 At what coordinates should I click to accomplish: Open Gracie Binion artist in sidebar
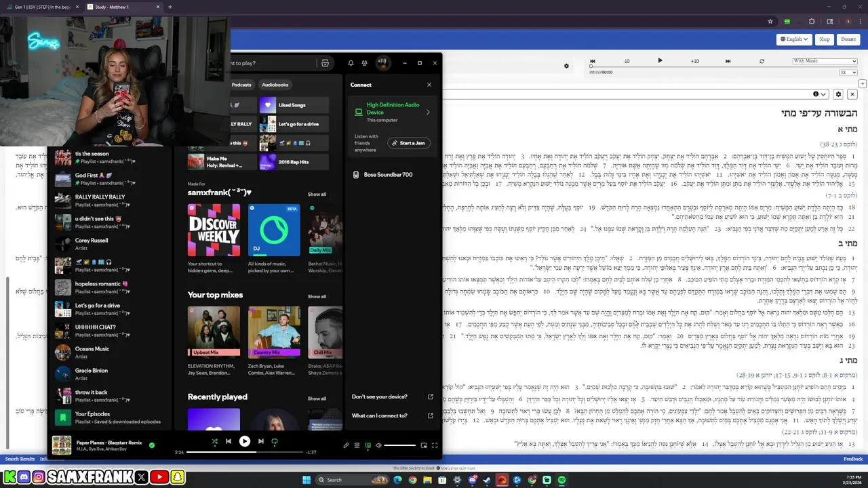tap(108, 374)
